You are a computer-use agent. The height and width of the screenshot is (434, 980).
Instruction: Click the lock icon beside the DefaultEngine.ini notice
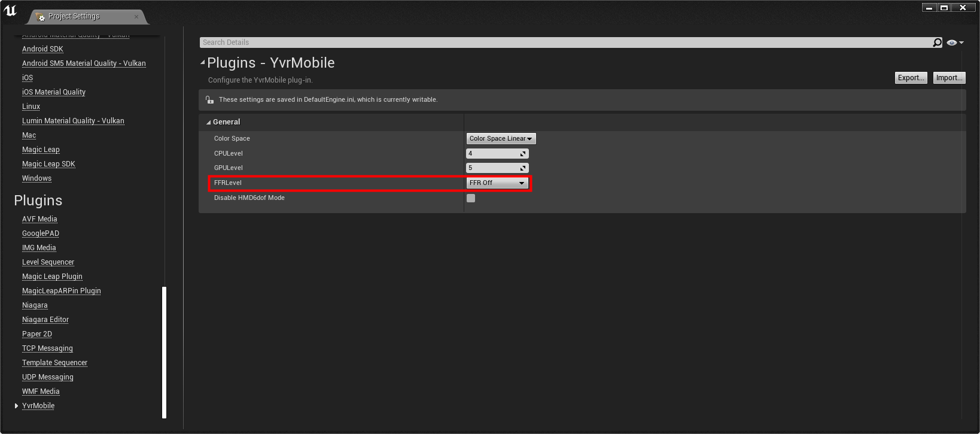(x=209, y=100)
